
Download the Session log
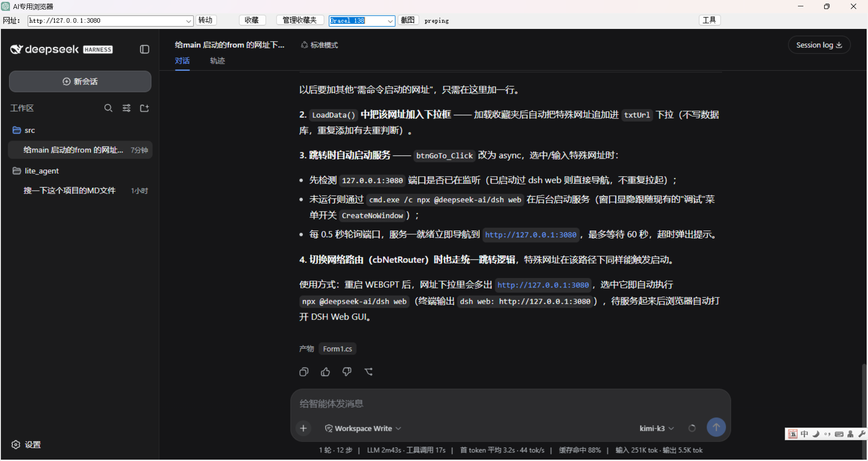point(819,45)
